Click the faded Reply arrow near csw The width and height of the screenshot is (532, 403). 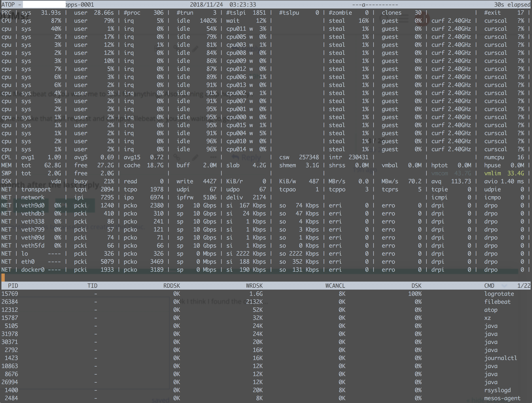point(236,158)
